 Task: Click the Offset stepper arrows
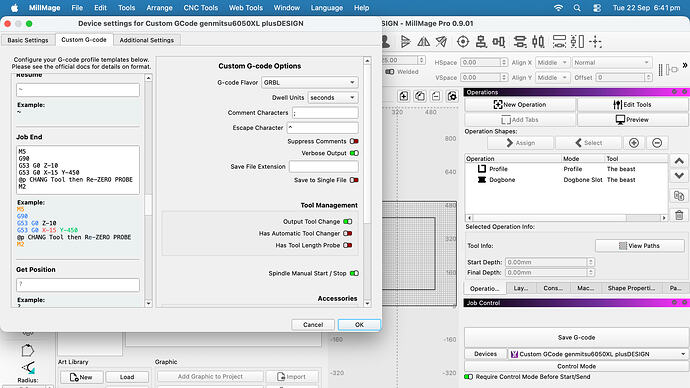(648, 77)
